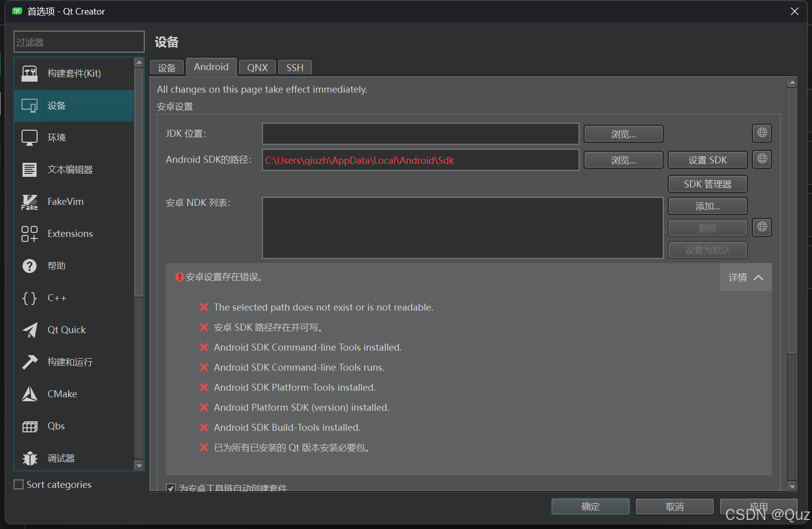Screen dimensions: 812x529
Task: Click category list scrollbar up arrow
Action: coord(139,63)
